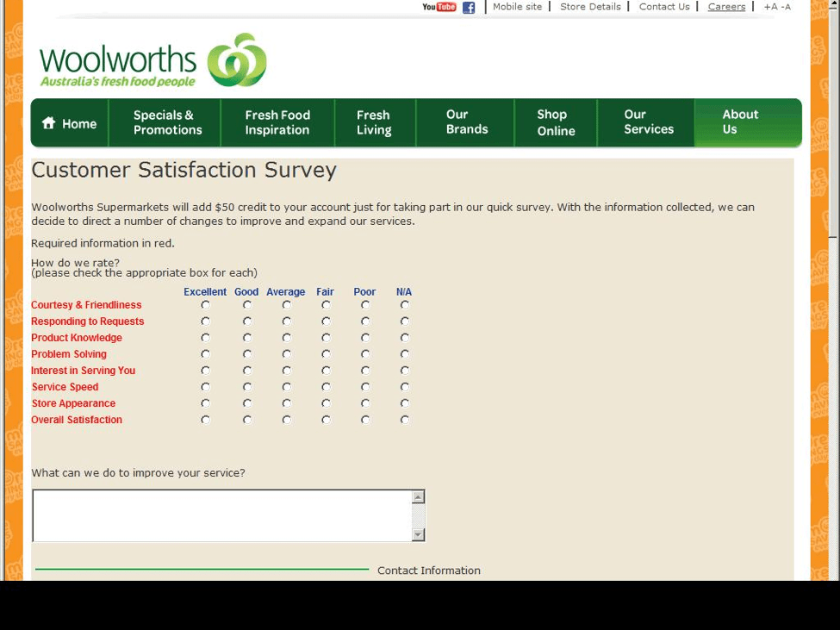The width and height of the screenshot is (840, 630).
Task: Rate Problem Solving as Poor
Action: [365, 354]
